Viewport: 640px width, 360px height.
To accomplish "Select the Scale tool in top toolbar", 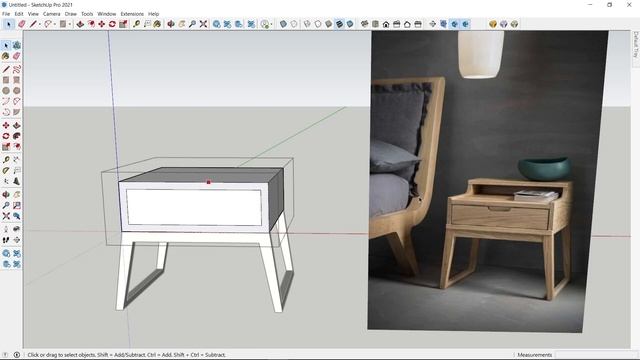I will click(x=123, y=24).
